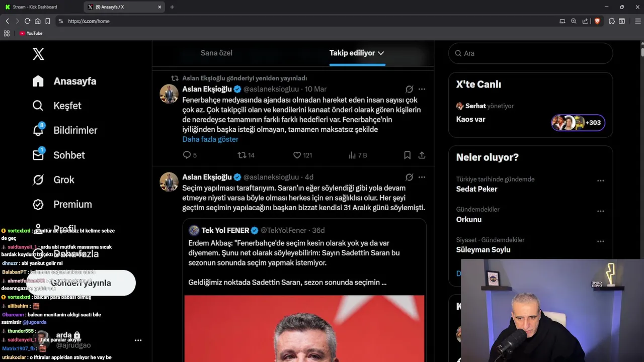Open a new browser tab
Screen dimensions: 644x362
[x=172, y=7]
